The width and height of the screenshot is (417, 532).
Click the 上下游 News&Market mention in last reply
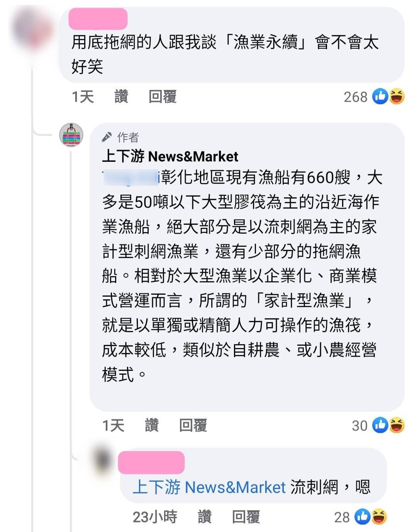pos(209,487)
